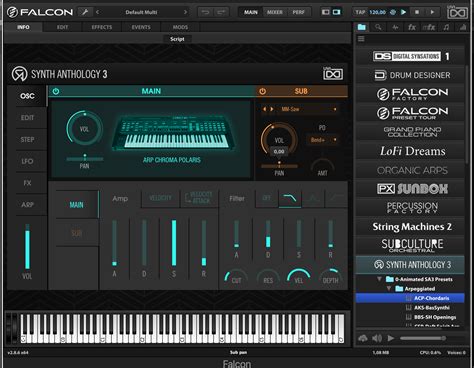The image size is (474, 368).
Task: Click the ARP Chroma Polaris keyboard image
Action: click(172, 133)
